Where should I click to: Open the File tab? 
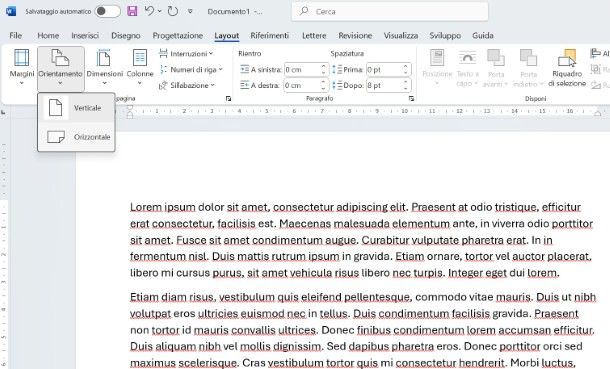coord(16,35)
